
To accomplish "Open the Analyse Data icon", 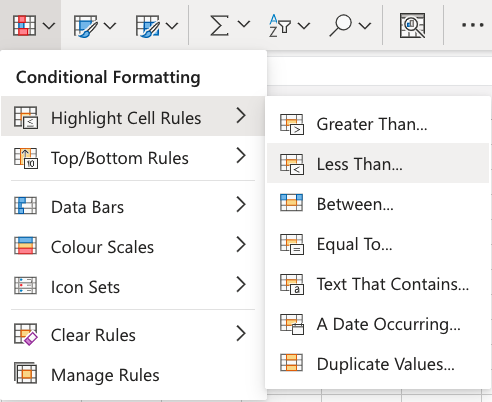I will coord(412,25).
